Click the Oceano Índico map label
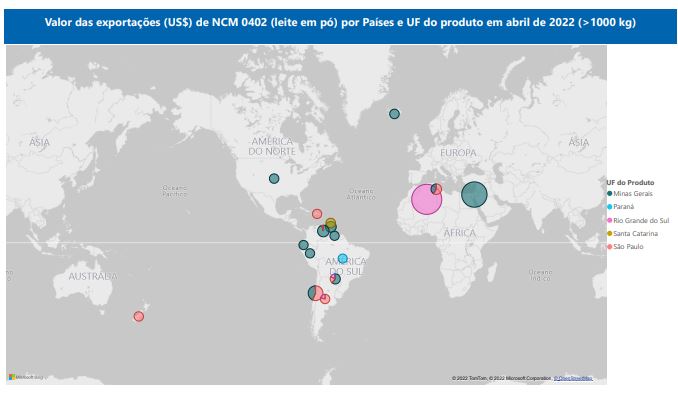This screenshot has width=678, height=396. 540,275
